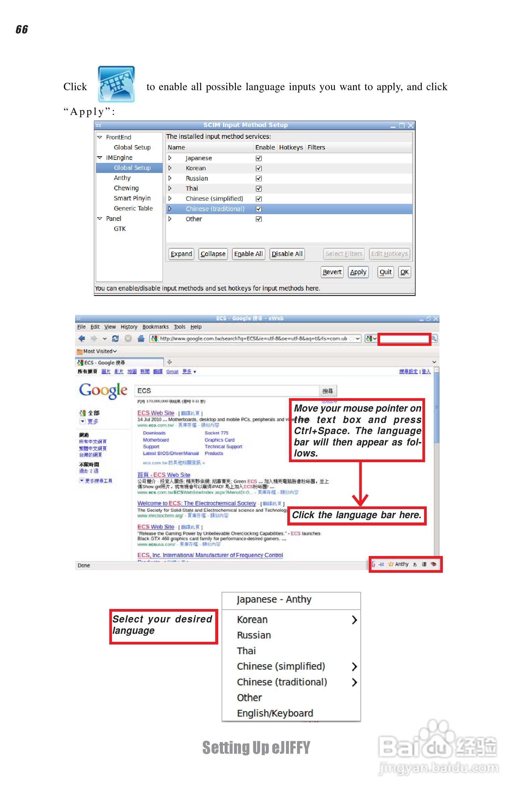Open the Help menu in eWeb
This screenshot has width=532, height=798.
(x=196, y=327)
